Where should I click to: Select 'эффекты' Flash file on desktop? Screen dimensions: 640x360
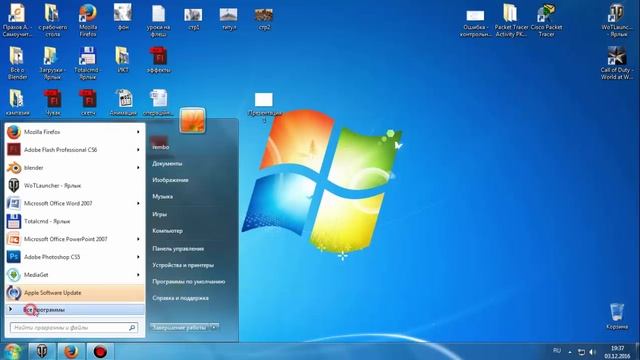158,60
